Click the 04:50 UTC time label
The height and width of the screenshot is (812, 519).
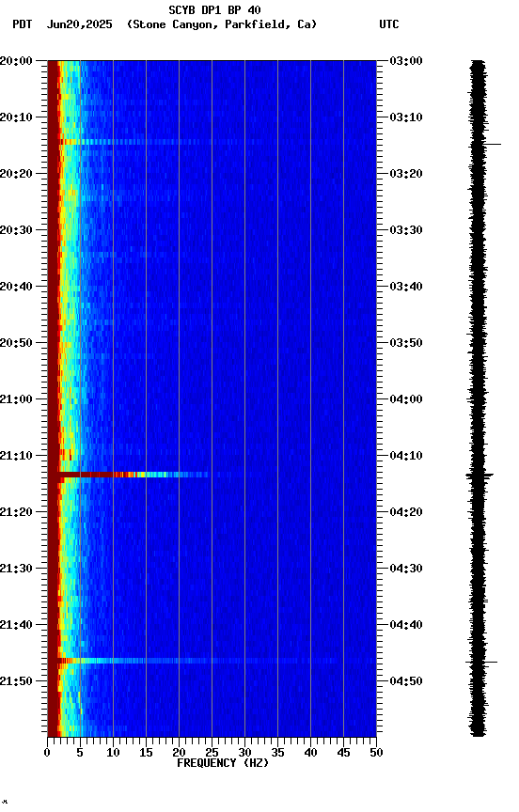[406, 681]
